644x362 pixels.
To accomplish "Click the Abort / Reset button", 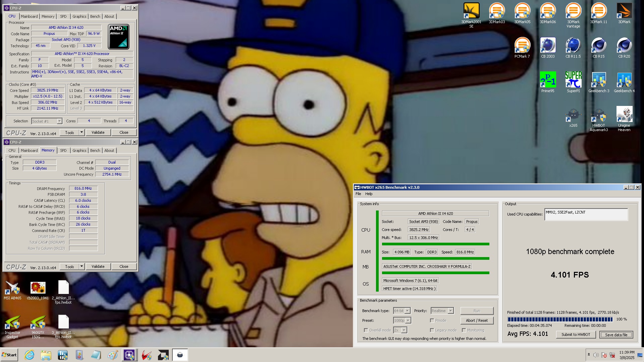I will pyautogui.click(x=477, y=320).
